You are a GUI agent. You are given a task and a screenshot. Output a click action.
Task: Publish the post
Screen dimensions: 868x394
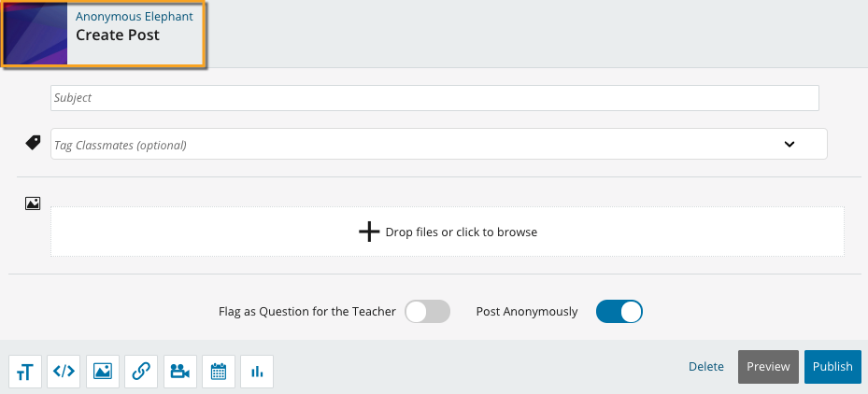coord(832,367)
